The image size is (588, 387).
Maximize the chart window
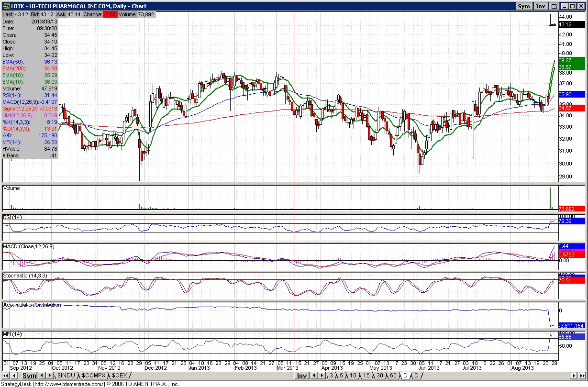click(x=572, y=6)
